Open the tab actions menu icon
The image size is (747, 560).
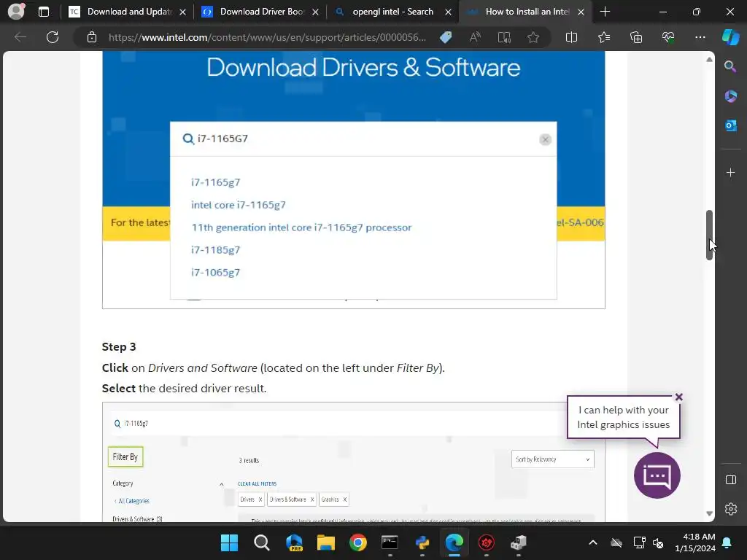pos(43,12)
